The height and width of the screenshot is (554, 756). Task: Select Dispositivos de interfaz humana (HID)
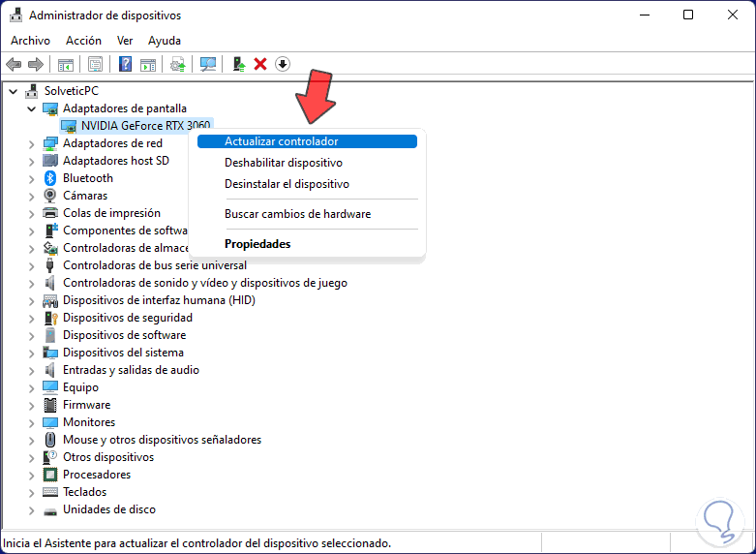pyautogui.click(x=159, y=300)
